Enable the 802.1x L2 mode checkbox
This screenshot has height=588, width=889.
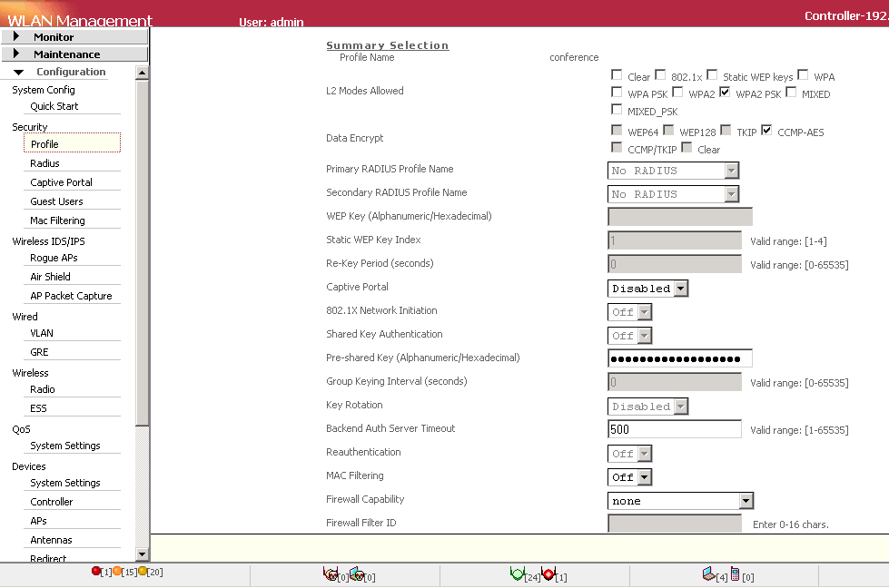click(660, 74)
